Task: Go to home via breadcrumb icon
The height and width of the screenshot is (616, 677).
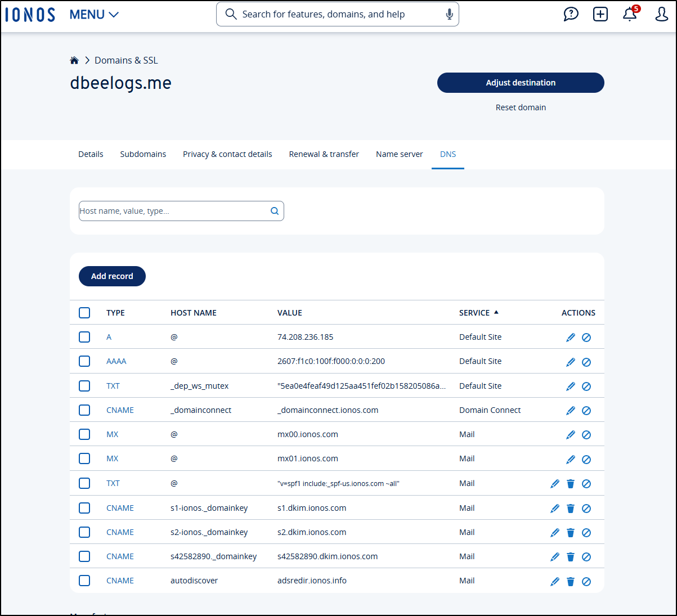Action: [x=74, y=60]
